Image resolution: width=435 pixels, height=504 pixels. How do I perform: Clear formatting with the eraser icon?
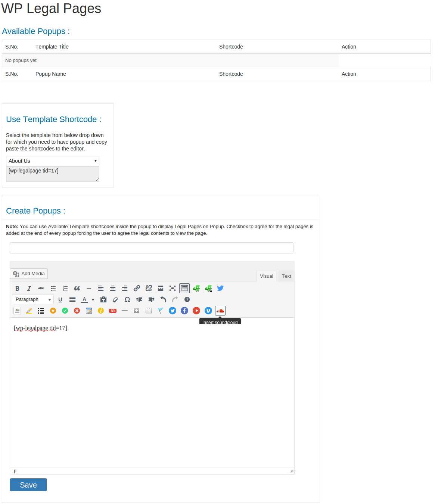(x=115, y=299)
